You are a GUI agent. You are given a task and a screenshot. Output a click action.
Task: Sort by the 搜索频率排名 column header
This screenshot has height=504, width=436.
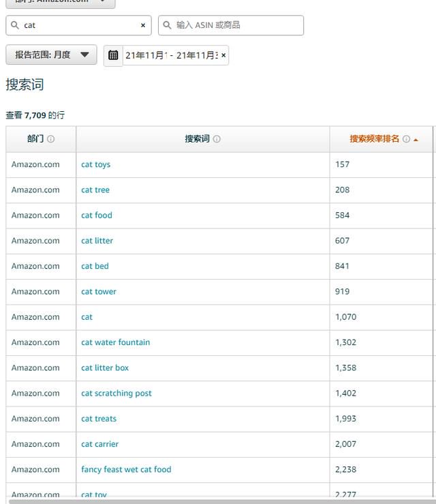pos(375,139)
